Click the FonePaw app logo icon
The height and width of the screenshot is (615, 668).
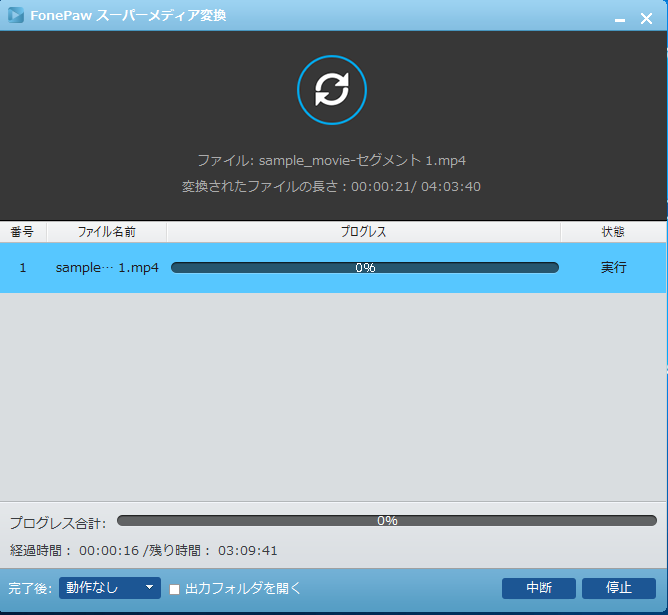[x=16, y=15]
